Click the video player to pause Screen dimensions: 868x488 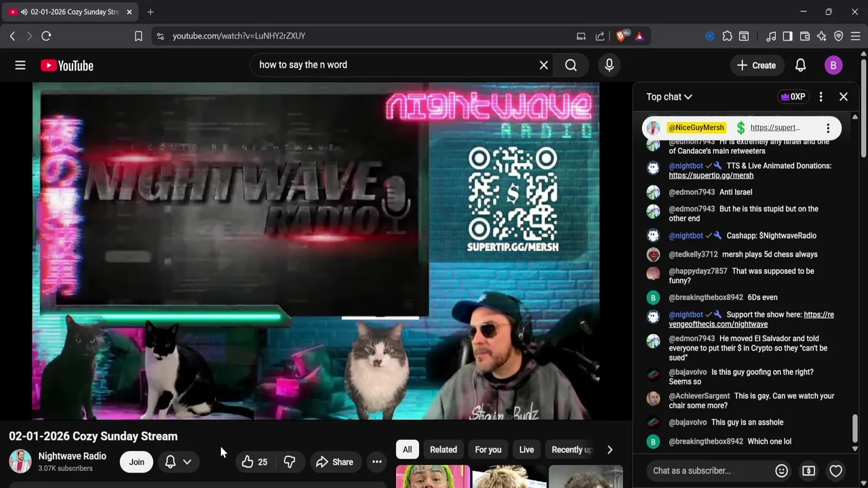point(316,251)
